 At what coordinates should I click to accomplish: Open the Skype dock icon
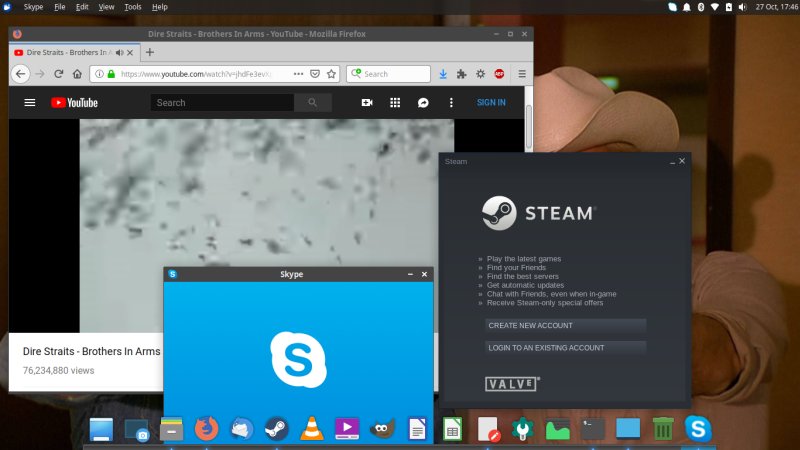coord(698,429)
